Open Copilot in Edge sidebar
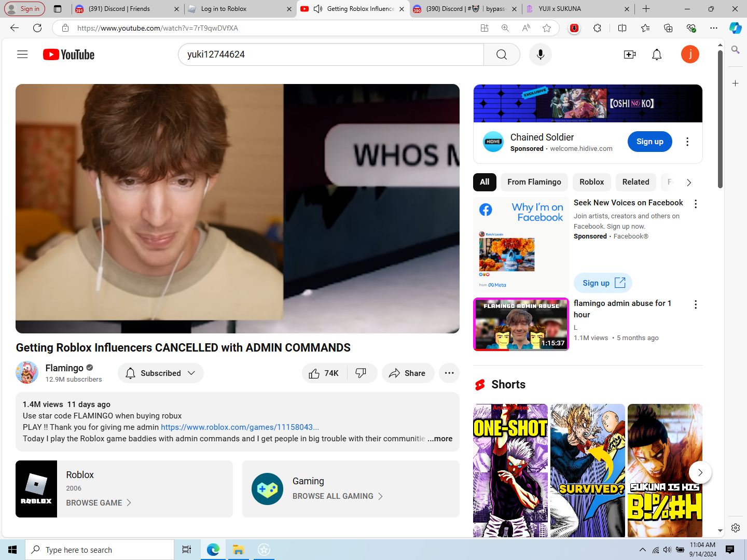 tap(735, 28)
